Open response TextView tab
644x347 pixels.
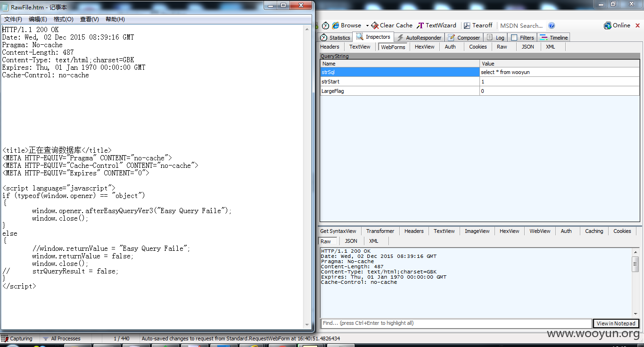tap(444, 231)
